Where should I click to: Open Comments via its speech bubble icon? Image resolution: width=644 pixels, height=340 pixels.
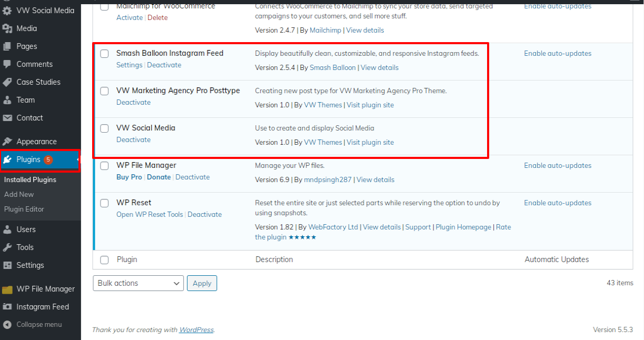coord(7,64)
